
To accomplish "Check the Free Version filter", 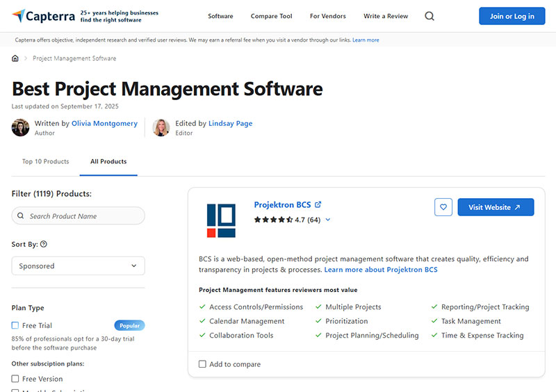I will 15,379.
